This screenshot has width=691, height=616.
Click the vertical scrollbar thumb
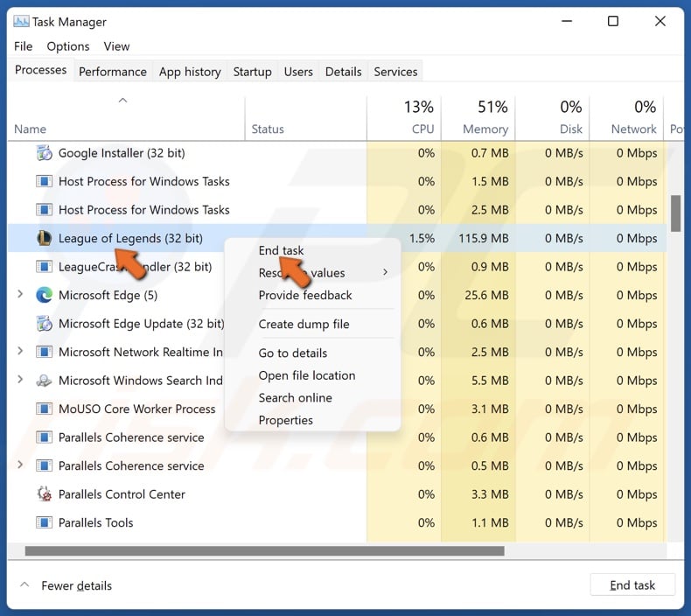tap(675, 213)
